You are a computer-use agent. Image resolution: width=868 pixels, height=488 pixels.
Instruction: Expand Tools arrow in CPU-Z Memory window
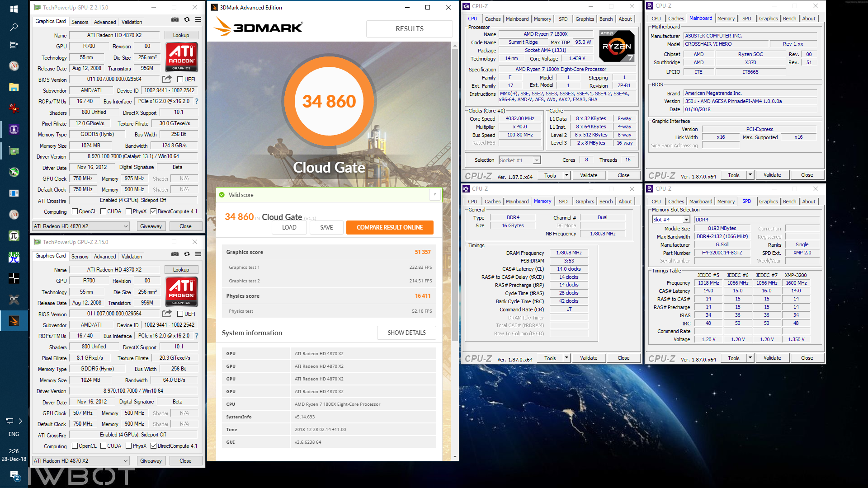click(566, 358)
